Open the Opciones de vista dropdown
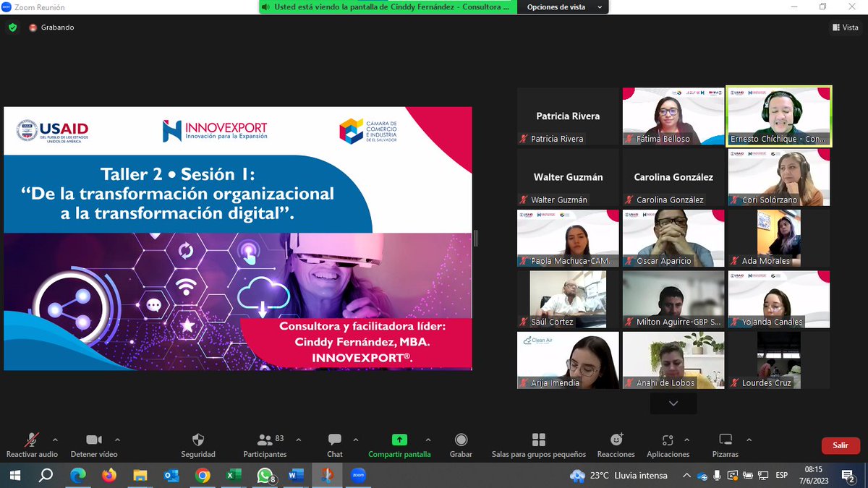The image size is (868, 488). coord(564,7)
